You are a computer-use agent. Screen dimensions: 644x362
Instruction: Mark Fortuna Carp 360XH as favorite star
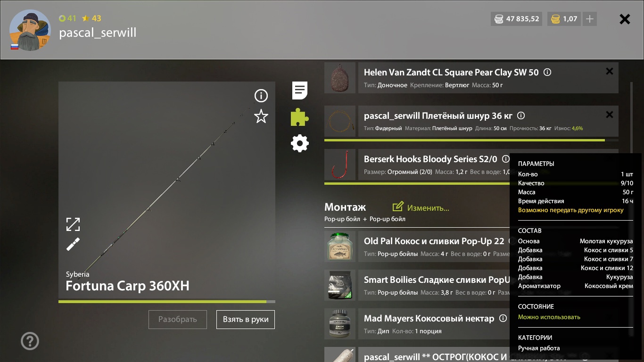(x=261, y=116)
